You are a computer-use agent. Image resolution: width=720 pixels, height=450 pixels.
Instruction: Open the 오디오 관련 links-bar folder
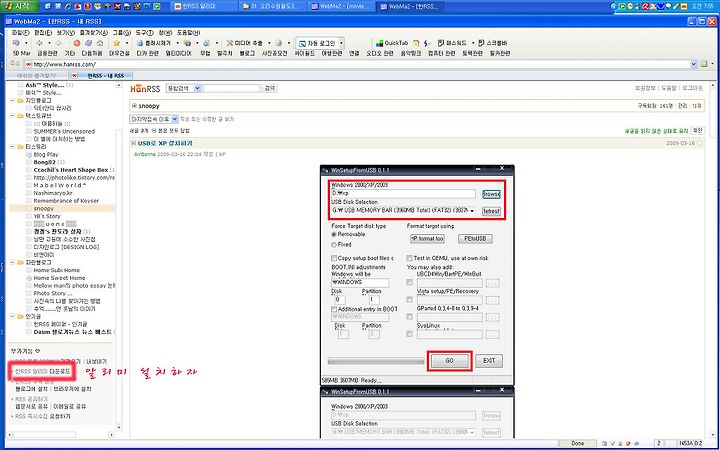(x=379, y=53)
